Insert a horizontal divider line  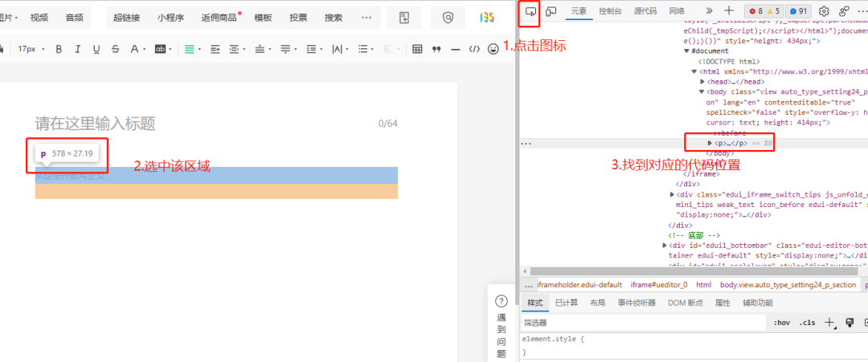[455, 49]
